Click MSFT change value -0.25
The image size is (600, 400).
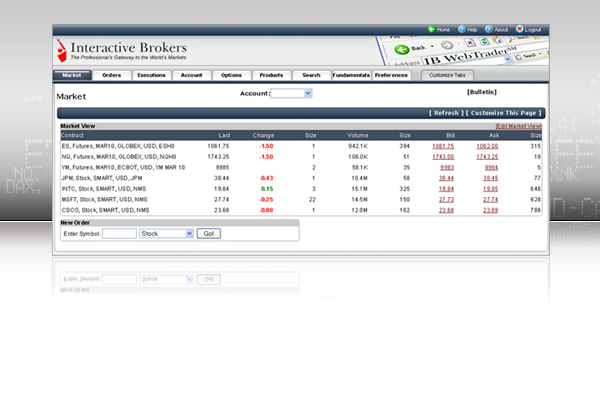[x=266, y=200]
